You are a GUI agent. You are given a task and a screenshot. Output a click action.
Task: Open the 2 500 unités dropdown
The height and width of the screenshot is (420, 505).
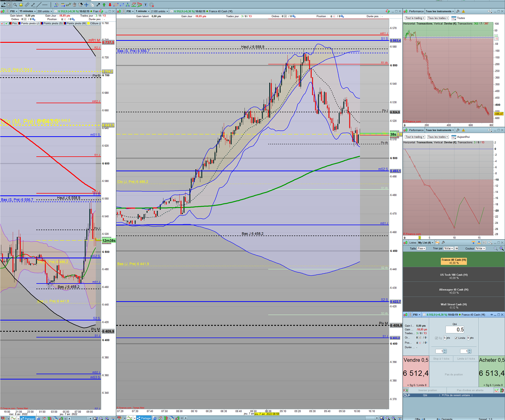click(x=160, y=11)
